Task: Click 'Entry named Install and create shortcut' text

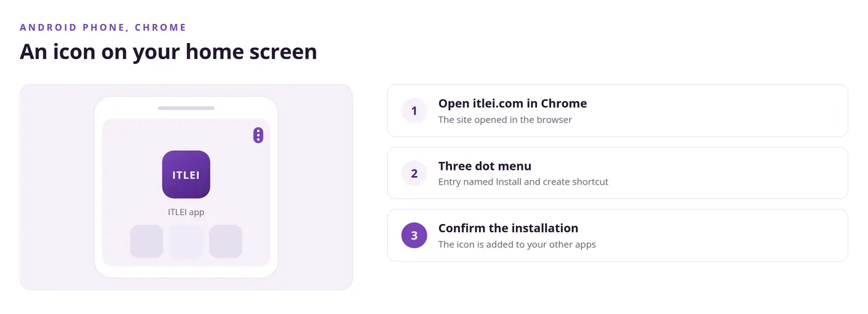Action: [523, 182]
